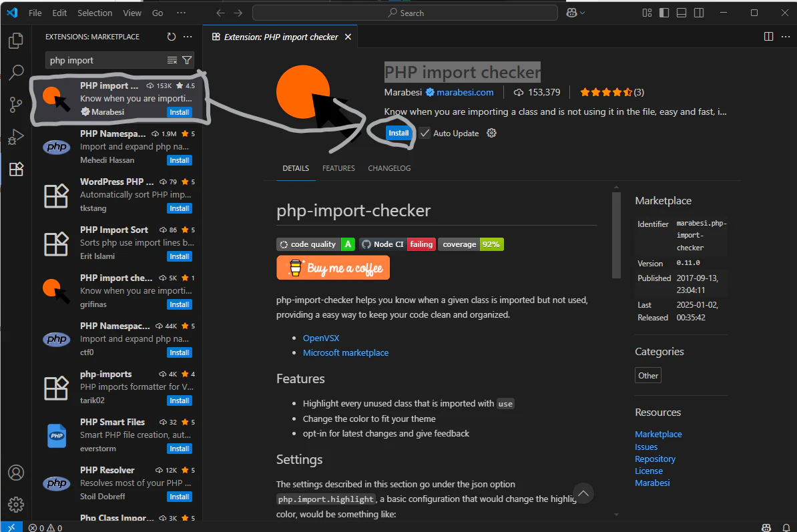Screen dimensions: 797x532
Task: Install PHP Smart Files by everstorm
Action: click(x=180, y=449)
